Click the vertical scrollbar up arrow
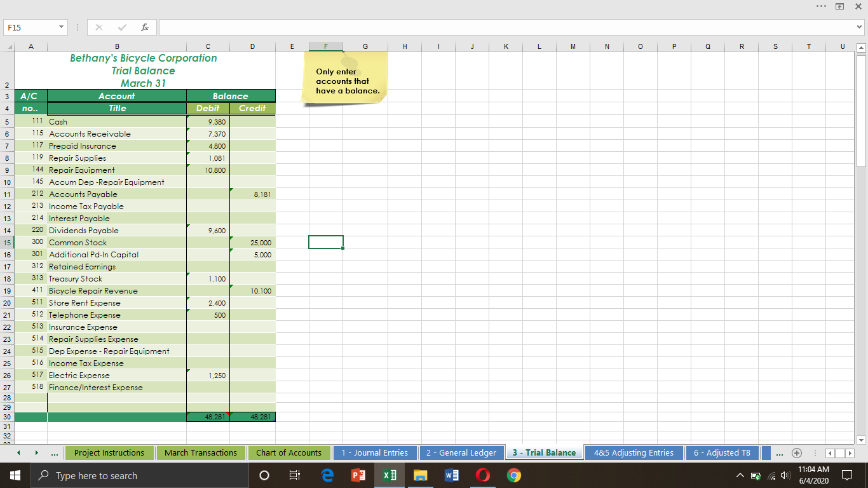Viewport: 868px width, 488px height. (x=862, y=48)
